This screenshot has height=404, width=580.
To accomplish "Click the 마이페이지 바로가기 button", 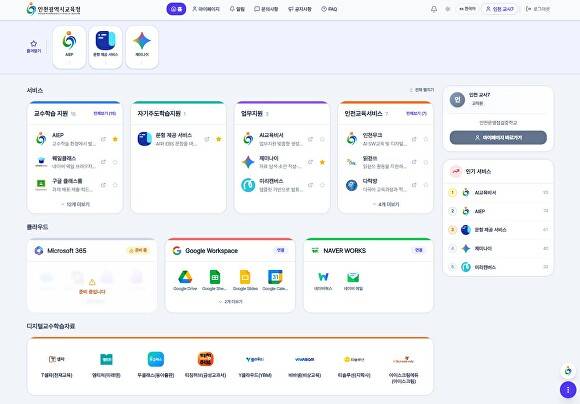I will (x=498, y=138).
